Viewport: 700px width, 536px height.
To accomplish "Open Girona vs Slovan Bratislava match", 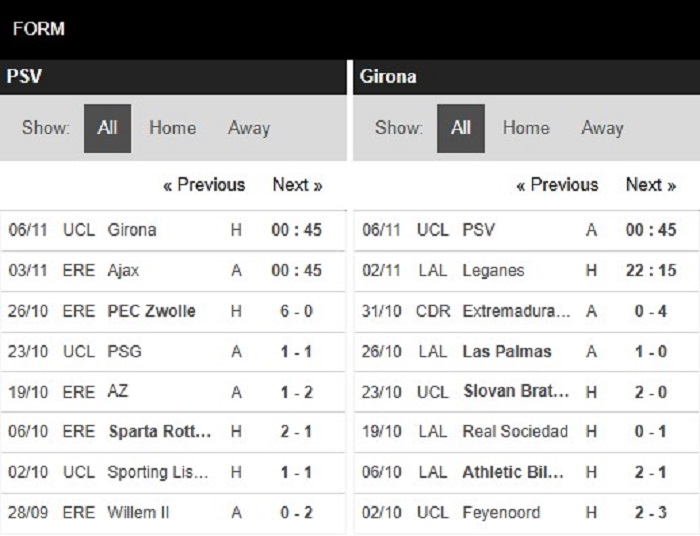I will [526, 392].
